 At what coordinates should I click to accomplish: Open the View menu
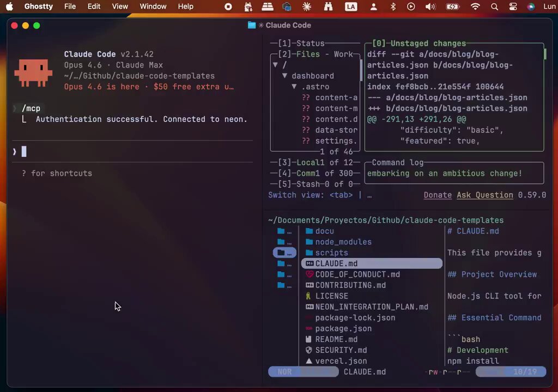point(120,7)
